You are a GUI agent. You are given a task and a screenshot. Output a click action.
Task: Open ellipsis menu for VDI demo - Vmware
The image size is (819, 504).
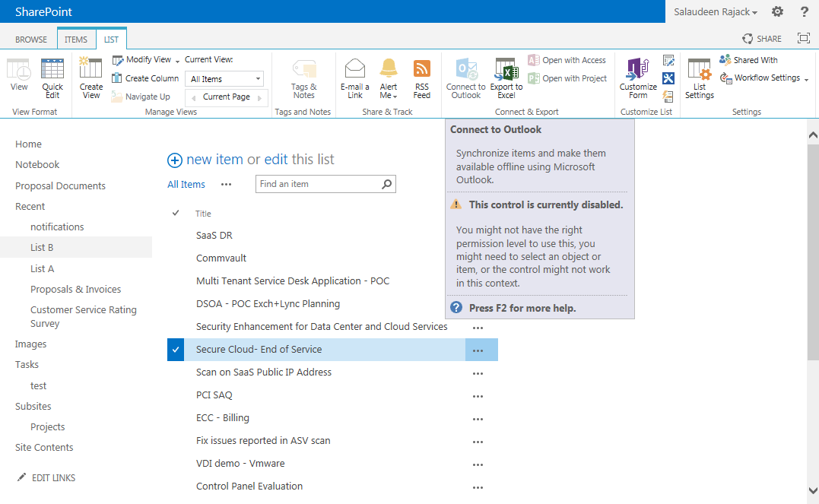(x=478, y=464)
